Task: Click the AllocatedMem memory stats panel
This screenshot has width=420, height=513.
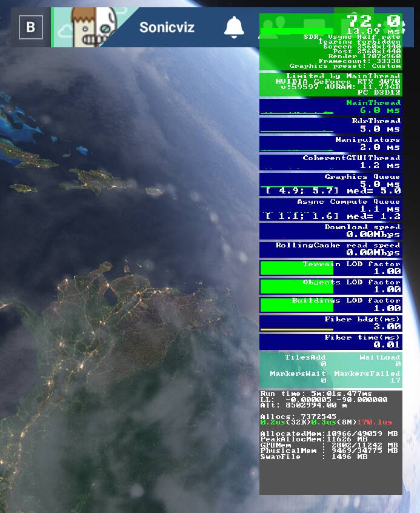Action: point(331,442)
